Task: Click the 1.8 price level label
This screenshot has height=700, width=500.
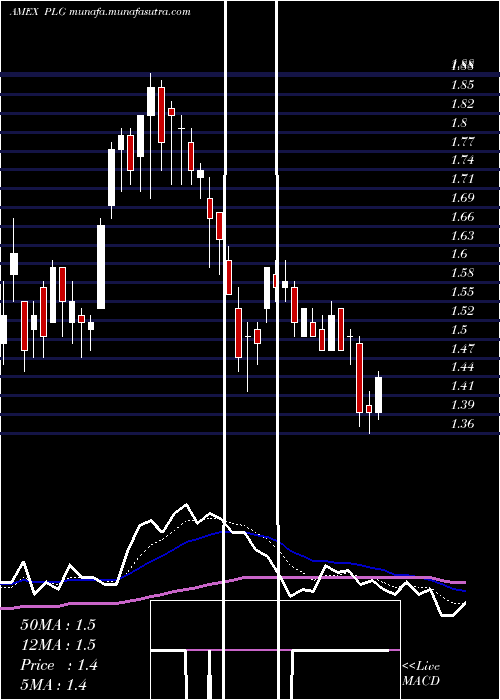Action: tap(459, 123)
